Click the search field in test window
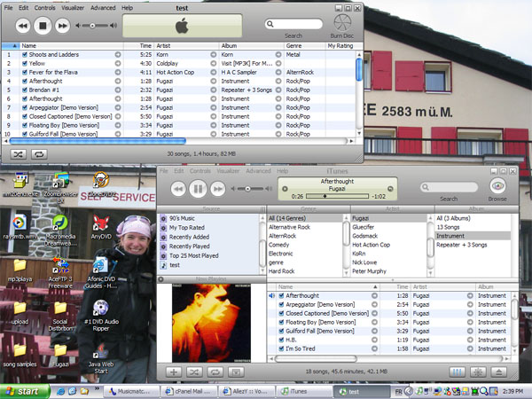532x399 pixels. point(293,24)
